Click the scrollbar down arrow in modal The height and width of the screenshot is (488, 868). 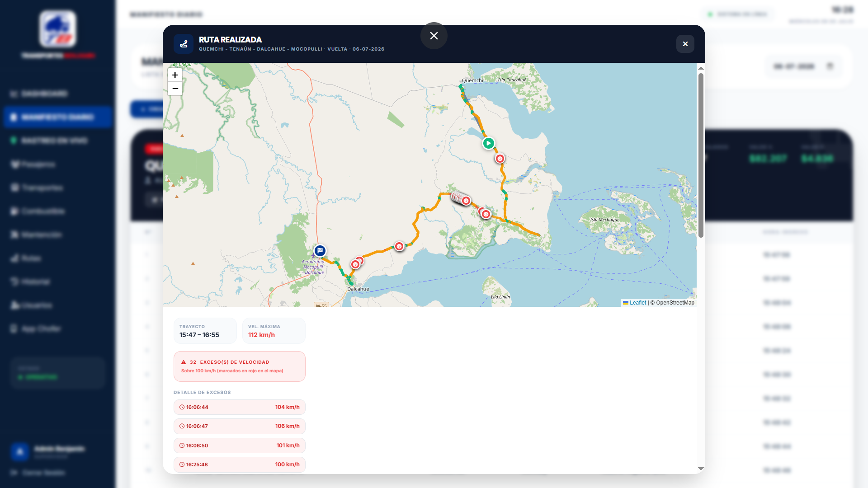(x=701, y=469)
